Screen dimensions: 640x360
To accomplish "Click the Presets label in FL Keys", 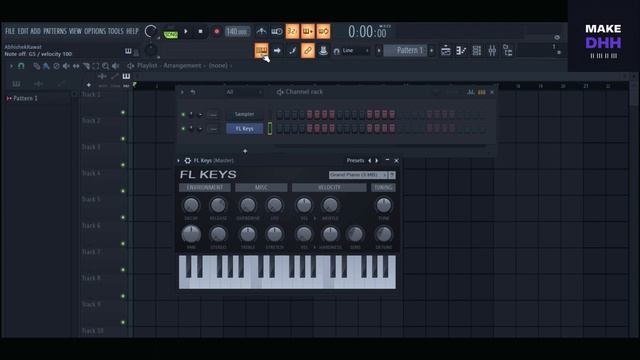I will 355,161.
